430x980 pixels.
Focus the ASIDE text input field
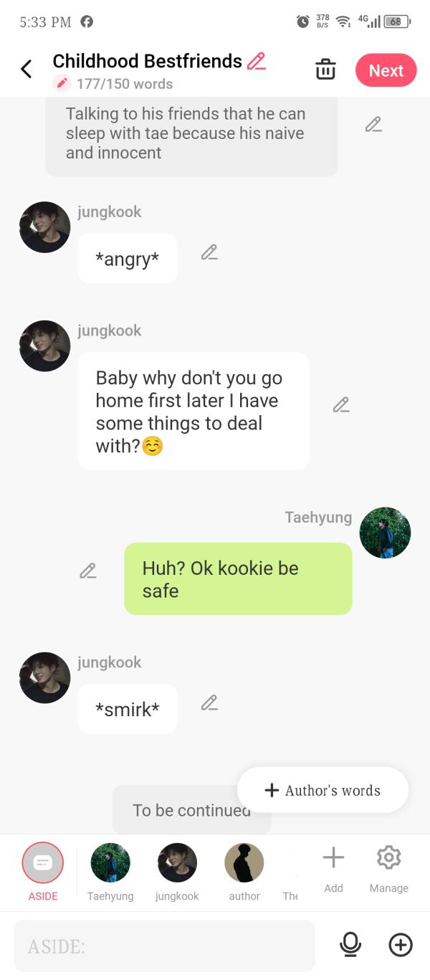(x=165, y=946)
